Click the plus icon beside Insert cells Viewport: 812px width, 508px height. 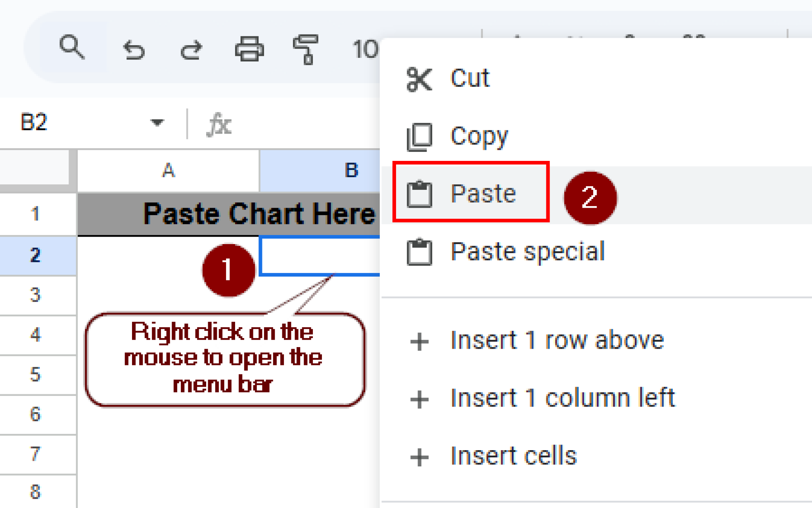pyautogui.click(x=419, y=456)
